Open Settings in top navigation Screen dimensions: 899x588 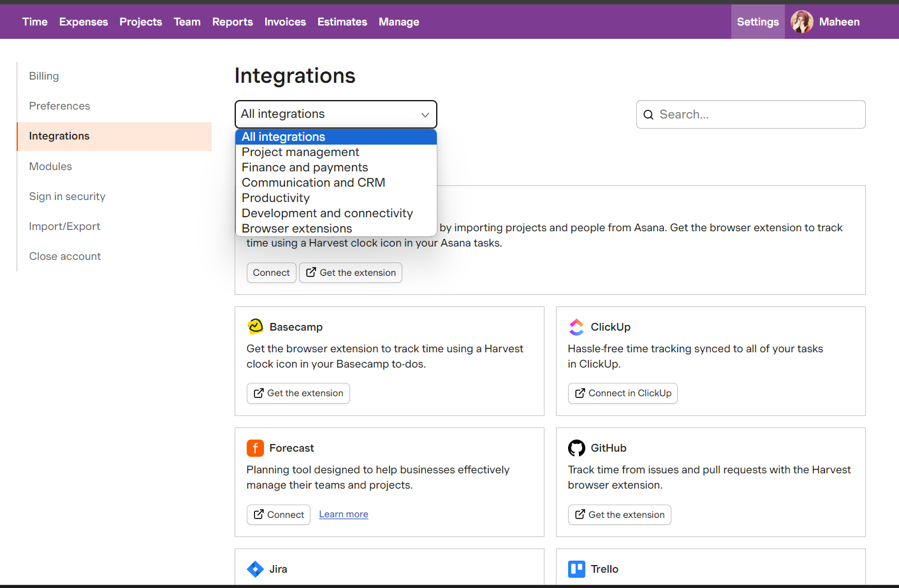(x=758, y=22)
